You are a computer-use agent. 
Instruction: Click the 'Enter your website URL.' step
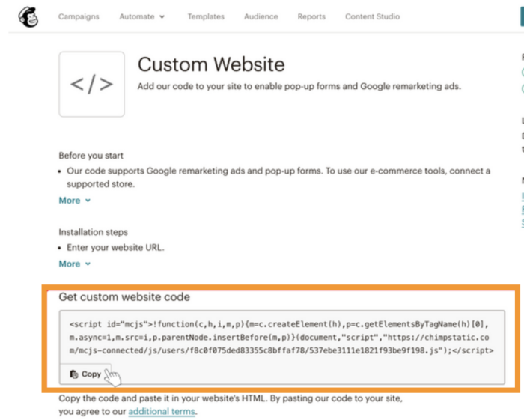tap(115, 248)
